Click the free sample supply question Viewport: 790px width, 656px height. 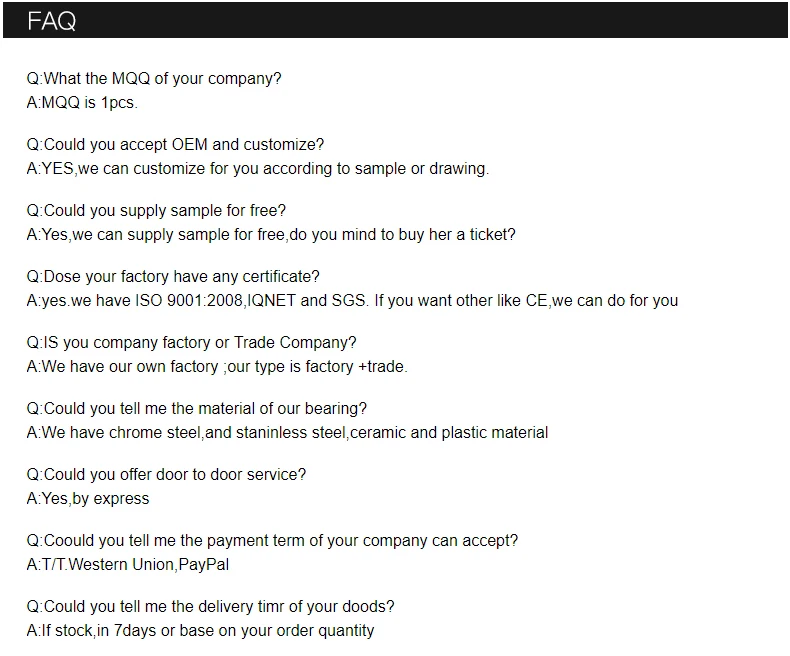click(156, 211)
